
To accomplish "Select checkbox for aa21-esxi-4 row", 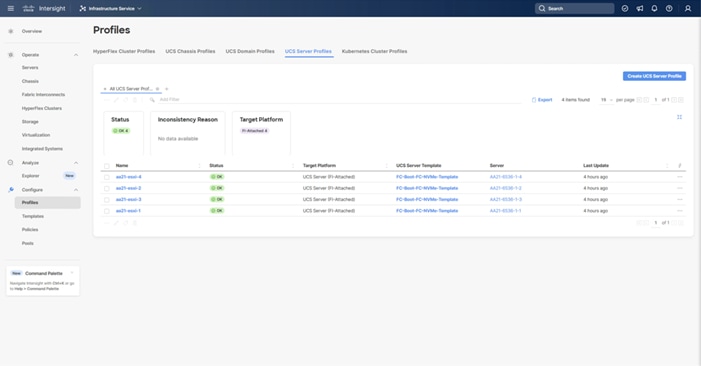I will click(x=106, y=177).
